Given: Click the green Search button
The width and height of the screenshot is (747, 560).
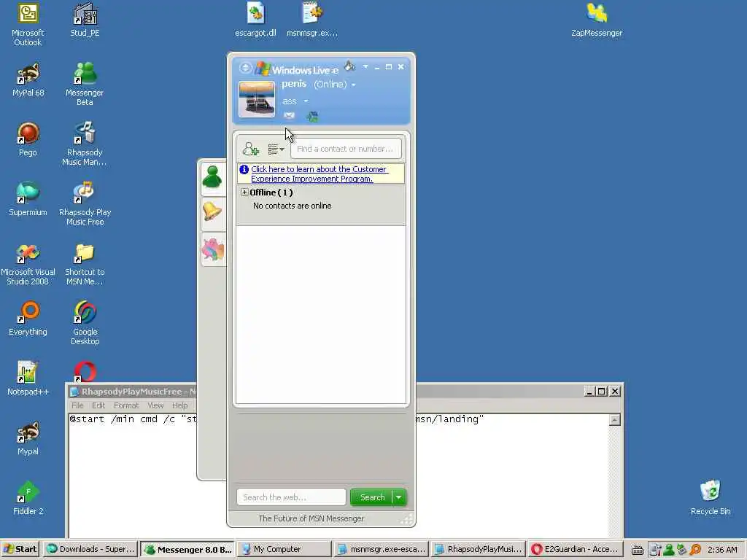Looking at the screenshot, I should 371,497.
